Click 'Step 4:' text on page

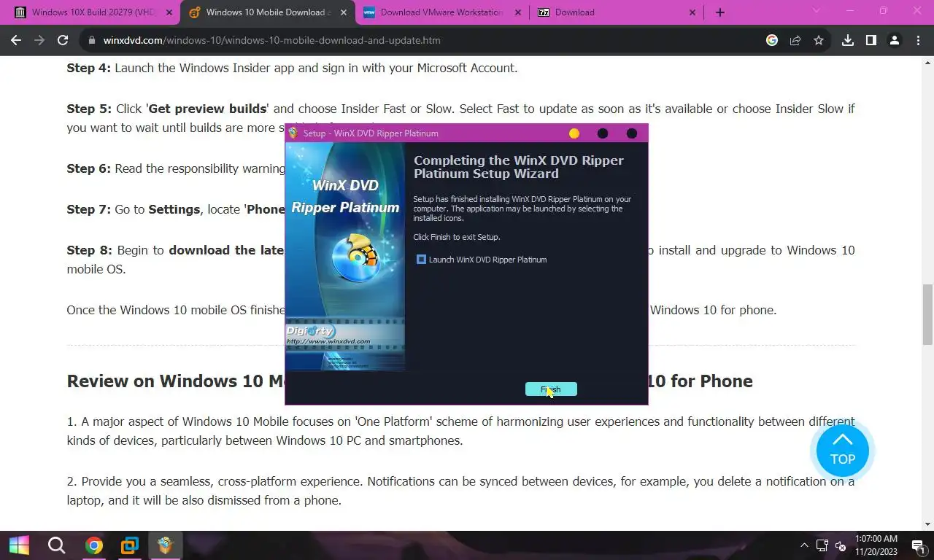pos(88,68)
